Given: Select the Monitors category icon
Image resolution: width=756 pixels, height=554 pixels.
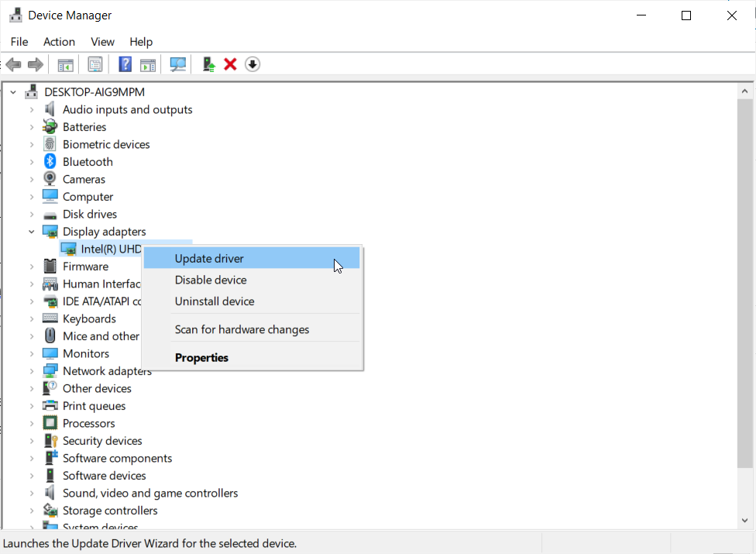Looking at the screenshot, I should (x=50, y=353).
